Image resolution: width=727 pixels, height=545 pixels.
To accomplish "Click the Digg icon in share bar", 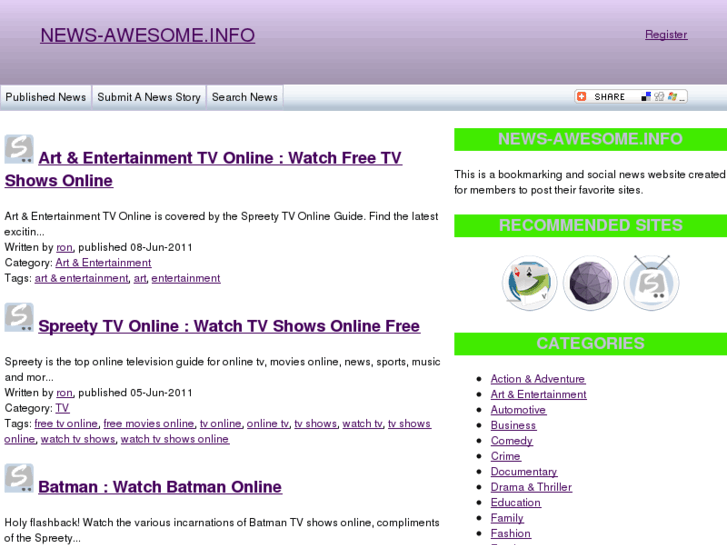I will [x=659, y=96].
